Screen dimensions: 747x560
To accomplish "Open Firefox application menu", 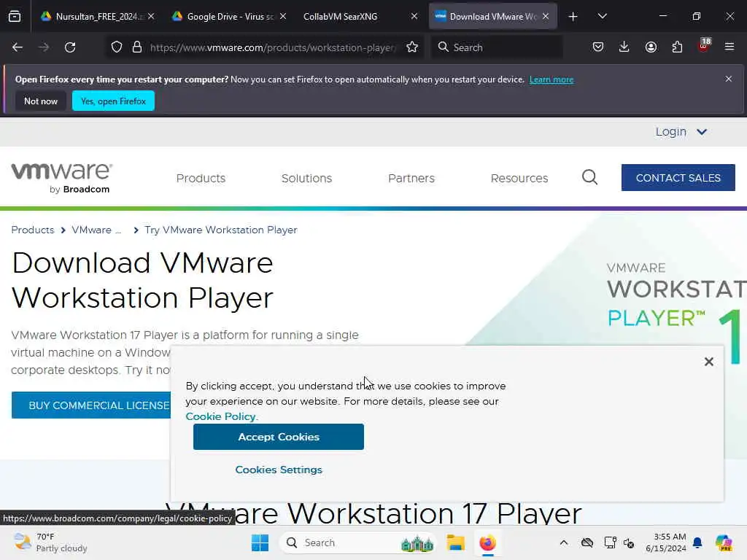I will point(729,47).
